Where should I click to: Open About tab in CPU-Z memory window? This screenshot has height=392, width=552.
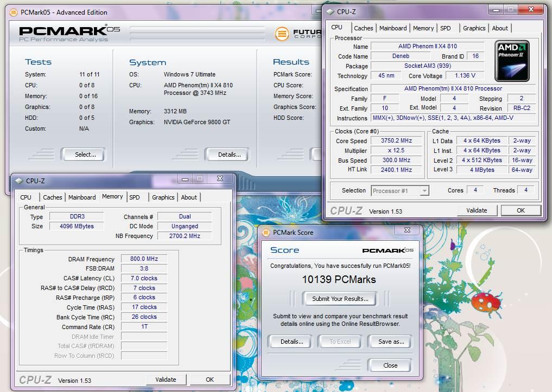pos(189,197)
